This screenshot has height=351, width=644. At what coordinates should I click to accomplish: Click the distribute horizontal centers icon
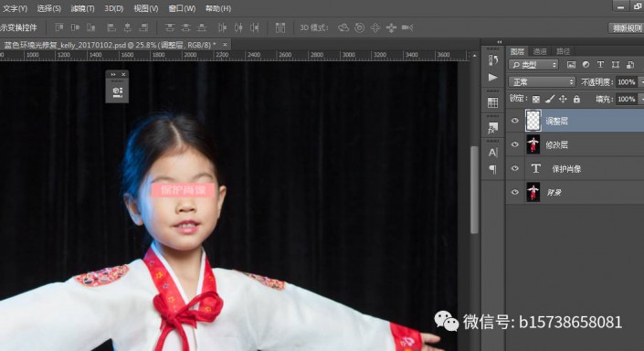coord(238,27)
